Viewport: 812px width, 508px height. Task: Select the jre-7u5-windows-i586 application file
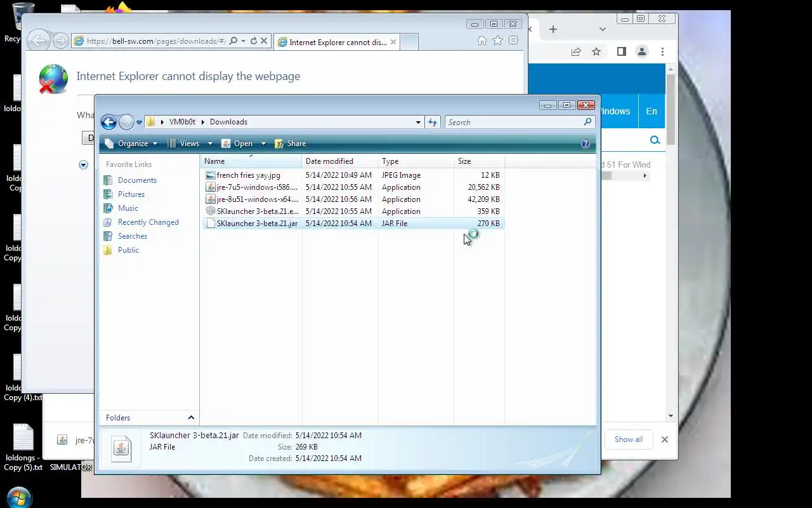pyautogui.click(x=353, y=187)
